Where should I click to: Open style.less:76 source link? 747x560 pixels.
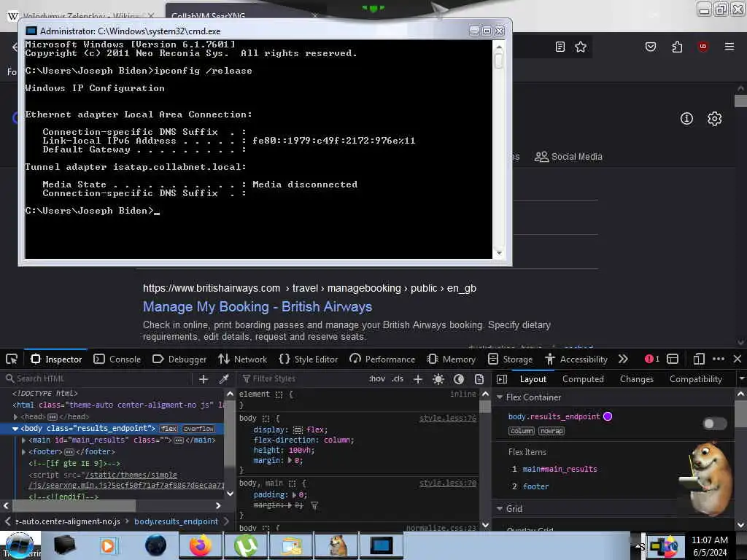point(448,418)
